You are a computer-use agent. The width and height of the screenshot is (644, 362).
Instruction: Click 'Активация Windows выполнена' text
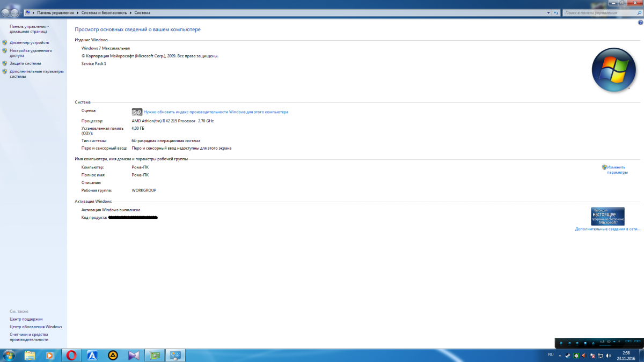(x=111, y=210)
